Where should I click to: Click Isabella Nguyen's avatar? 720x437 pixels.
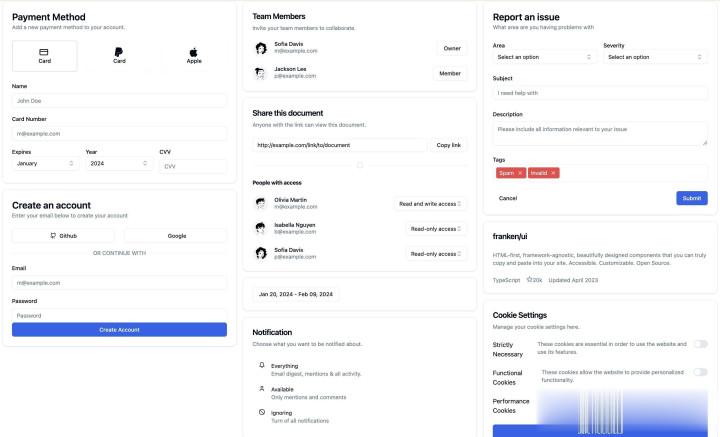click(x=261, y=228)
